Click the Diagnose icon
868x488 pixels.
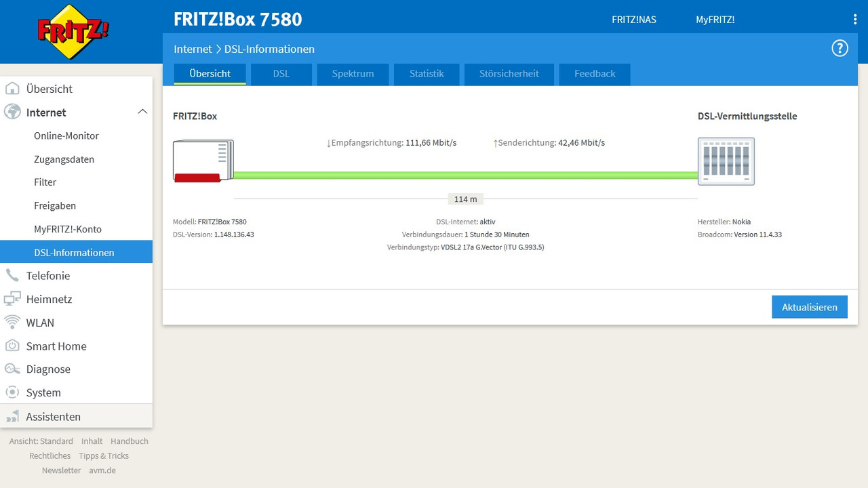point(12,369)
